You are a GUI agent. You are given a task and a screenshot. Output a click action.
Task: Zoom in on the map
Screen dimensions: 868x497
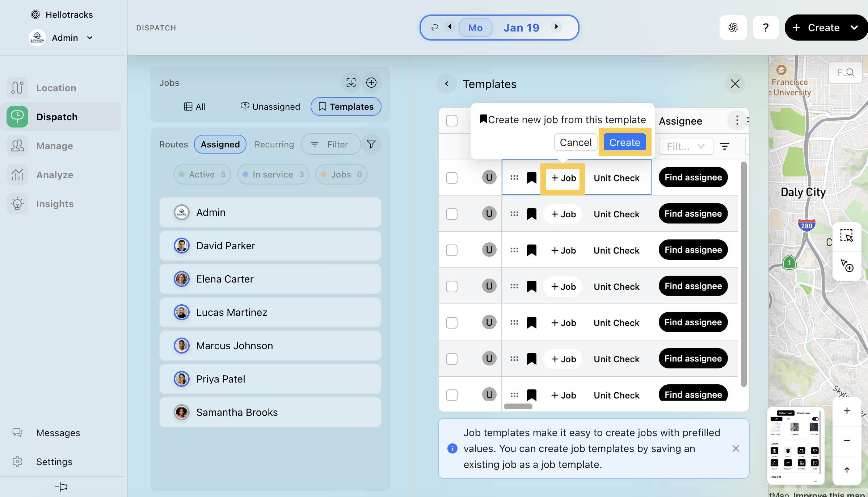pos(847,411)
